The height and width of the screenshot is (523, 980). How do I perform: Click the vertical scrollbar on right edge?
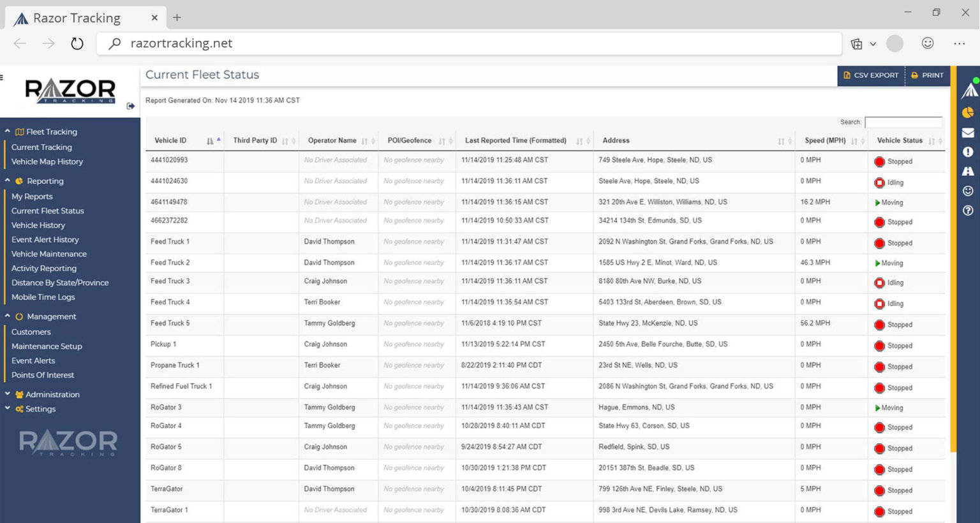click(x=953, y=258)
